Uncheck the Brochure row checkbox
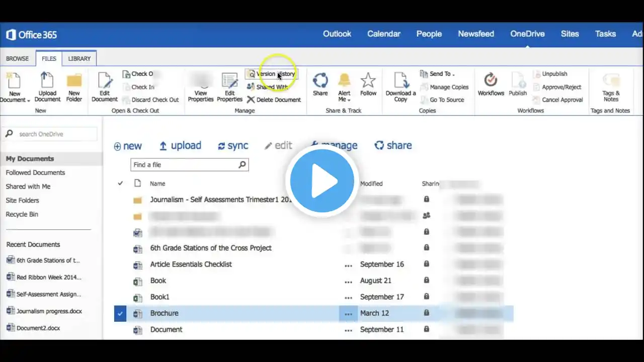644x362 pixels. (x=120, y=313)
